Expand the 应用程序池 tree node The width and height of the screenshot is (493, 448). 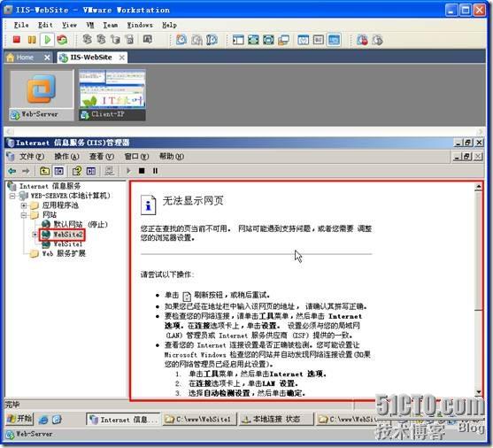[24, 205]
